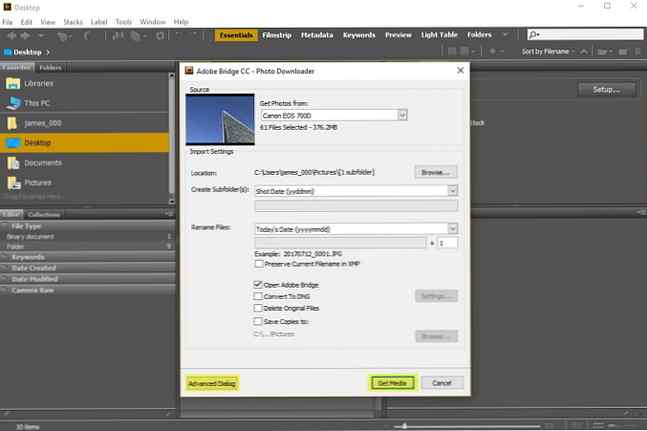Image resolution: width=647 pixels, height=431 pixels.
Task: Click the rename starting number field
Action: coord(447,243)
